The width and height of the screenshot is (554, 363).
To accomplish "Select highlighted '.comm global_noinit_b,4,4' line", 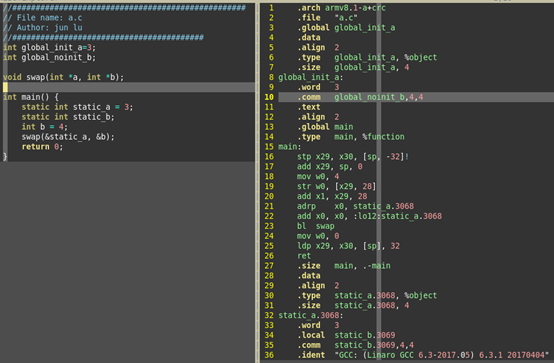I will pos(416,97).
